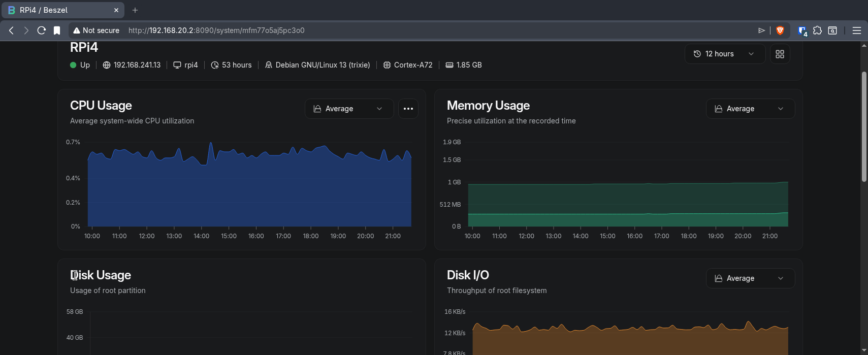Go back to the previous page
The width and height of the screenshot is (868, 355).
point(11,30)
